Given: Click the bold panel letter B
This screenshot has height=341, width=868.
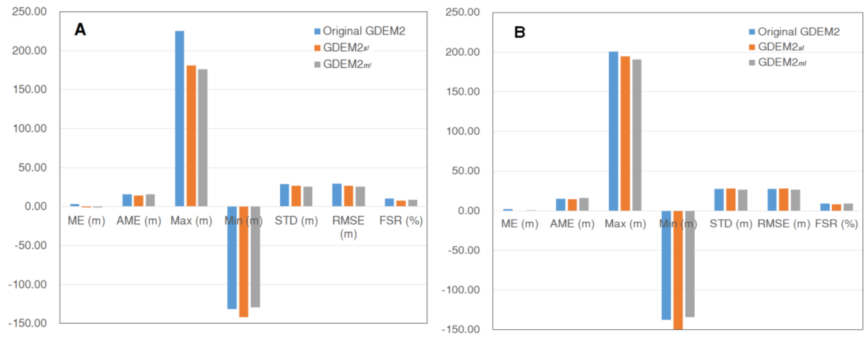Looking at the screenshot, I should coord(520,32).
